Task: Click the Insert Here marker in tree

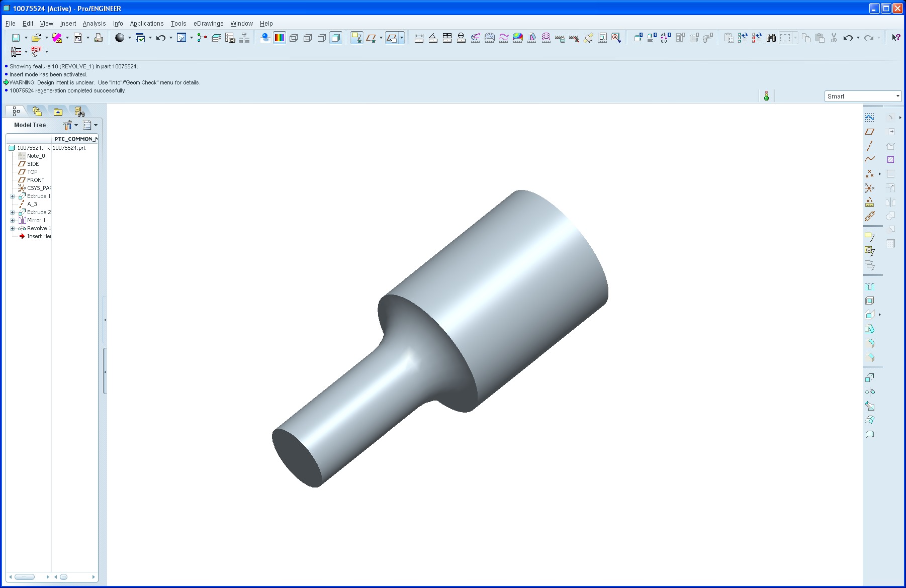Action: 35,236
